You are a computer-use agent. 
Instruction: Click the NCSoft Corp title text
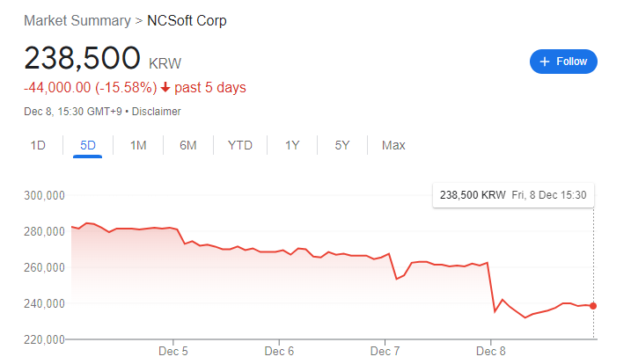click(187, 20)
